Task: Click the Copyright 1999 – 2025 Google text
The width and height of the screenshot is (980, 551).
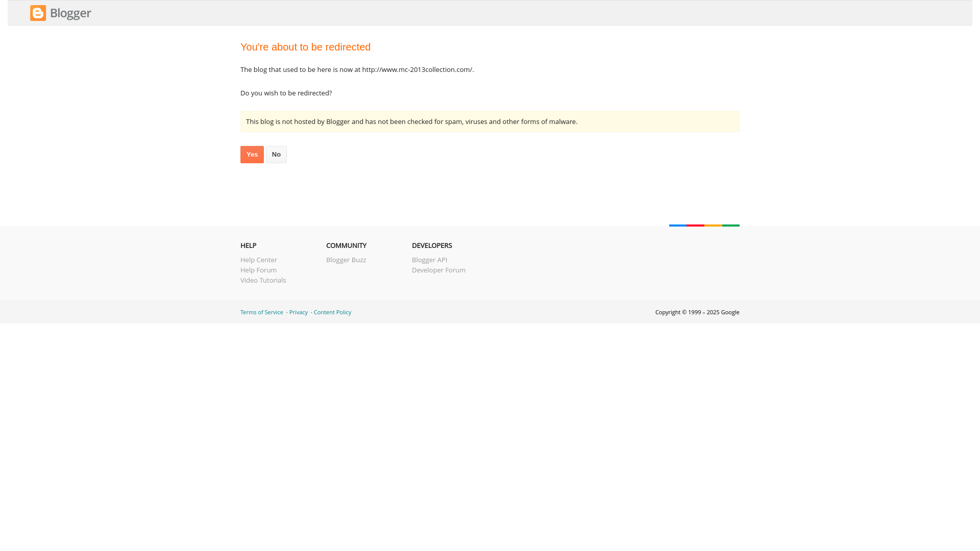Action: 697,312
